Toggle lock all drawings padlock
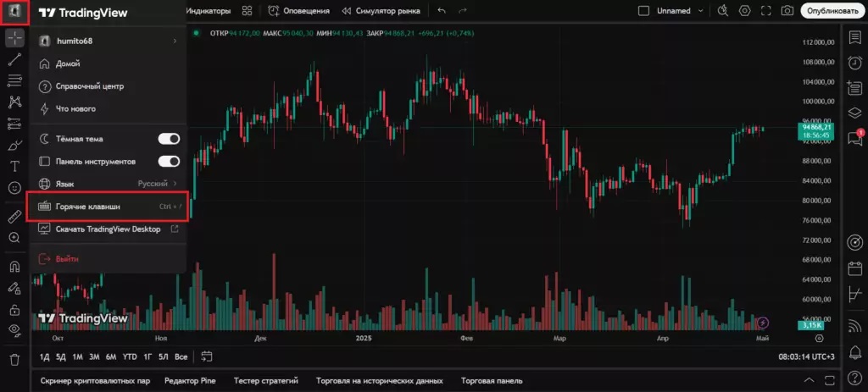Viewport: 868px width, 392px height. pos(15,309)
